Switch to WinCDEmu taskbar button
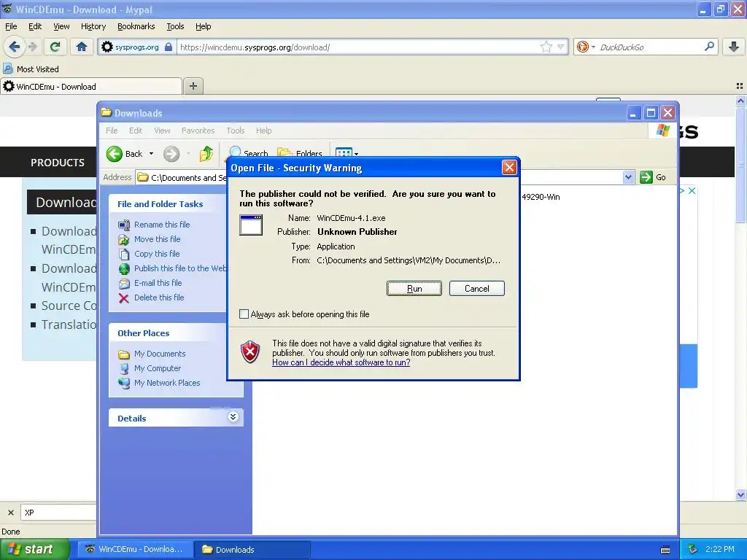 pos(135,549)
